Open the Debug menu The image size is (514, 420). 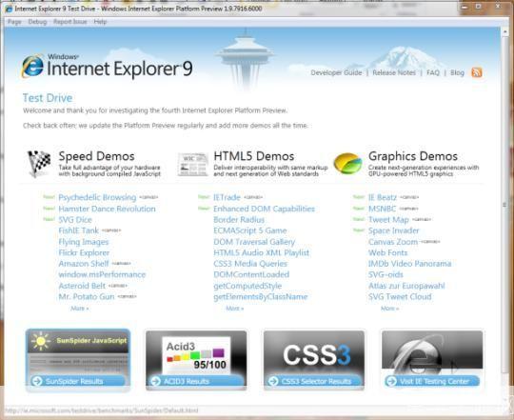coord(37,22)
